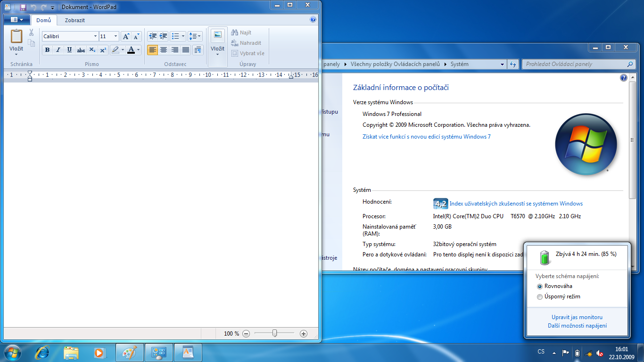Select the Rovnováha power plan

[554, 286]
